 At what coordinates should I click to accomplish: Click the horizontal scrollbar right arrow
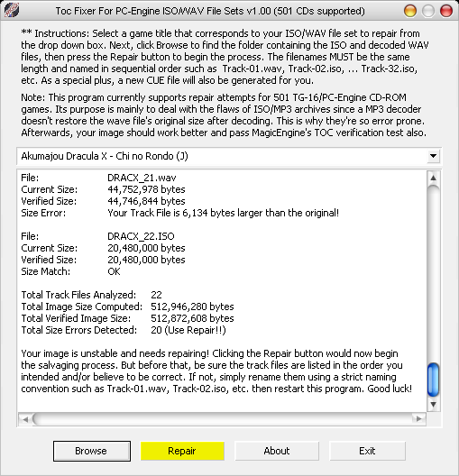(x=419, y=419)
